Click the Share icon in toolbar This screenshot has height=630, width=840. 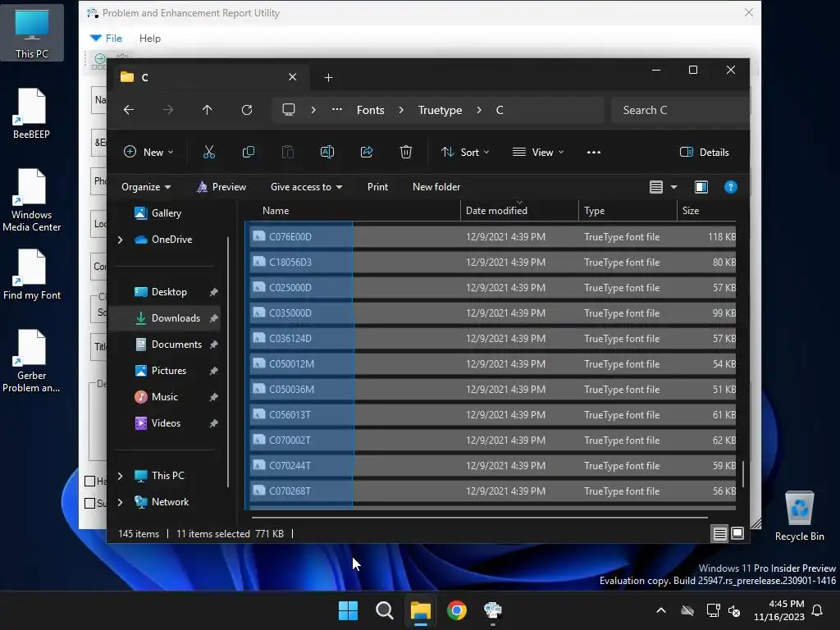(367, 152)
